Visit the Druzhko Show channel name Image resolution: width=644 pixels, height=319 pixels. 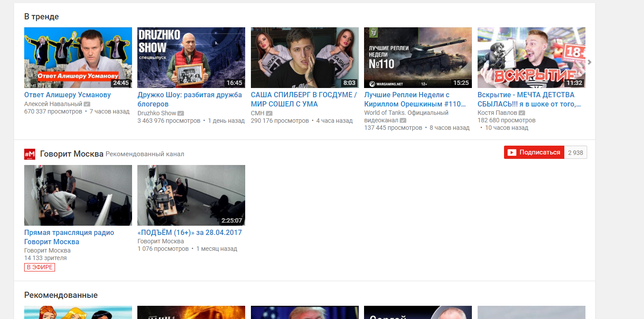157,114
